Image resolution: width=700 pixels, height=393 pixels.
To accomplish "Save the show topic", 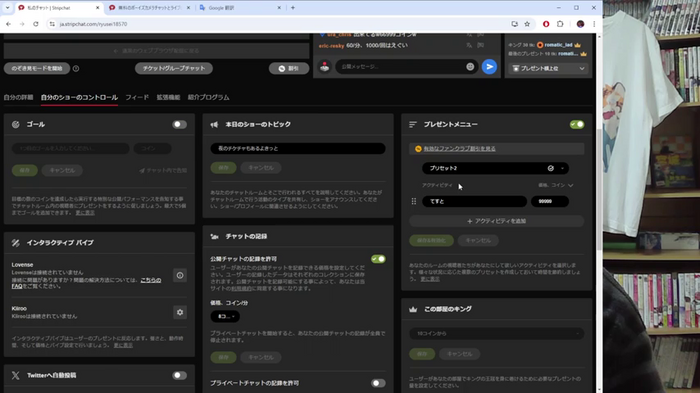I will click(223, 168).
